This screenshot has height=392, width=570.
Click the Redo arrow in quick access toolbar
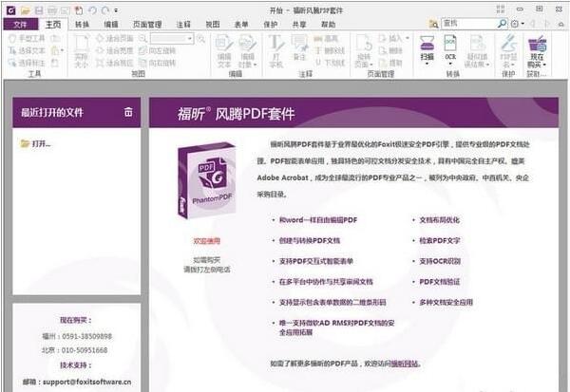click(x=105, y=10)
